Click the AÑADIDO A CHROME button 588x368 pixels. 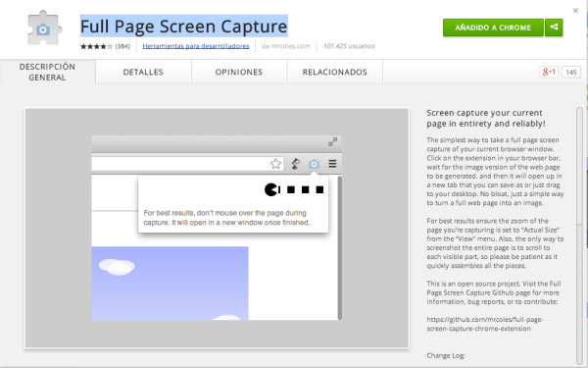(493, 27)
